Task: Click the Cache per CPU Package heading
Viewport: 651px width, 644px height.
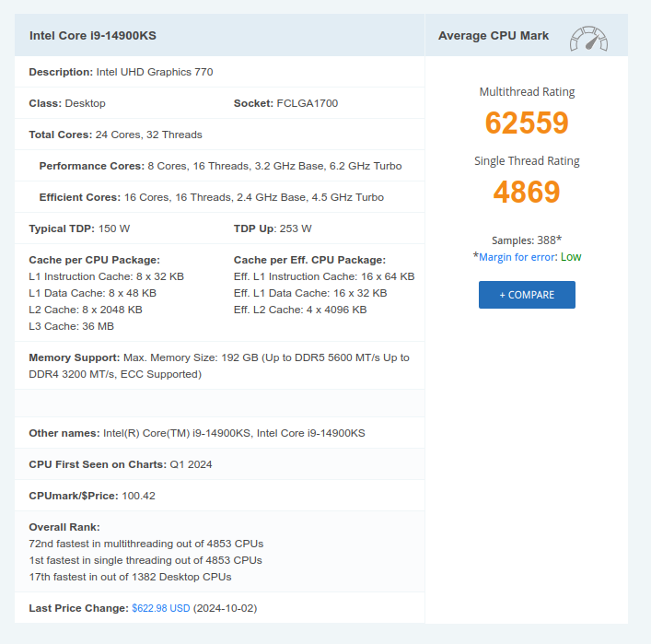Action: 94,260
